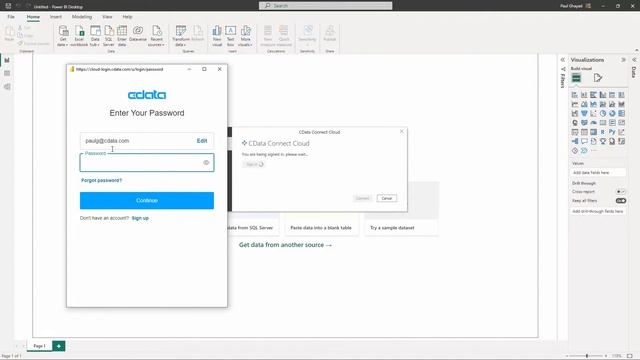This screenshot has width=640, height=360.
Task: Click the Search box in title bar
Action: click(326, 6)
